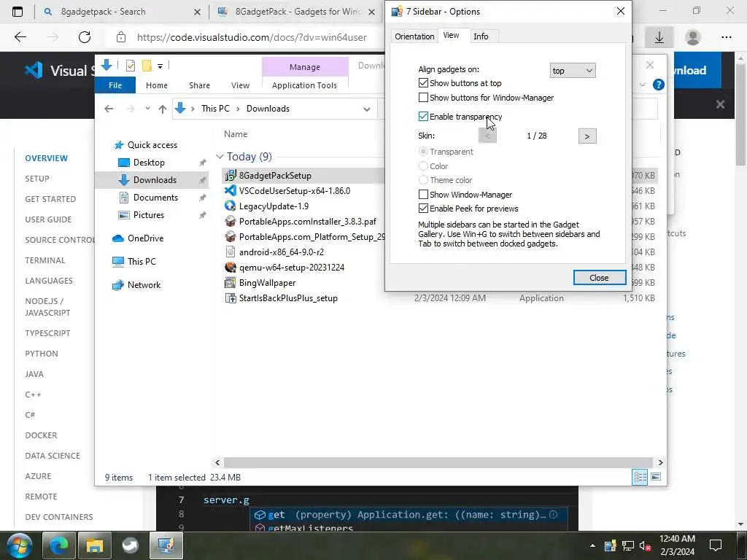Screen dimensions: 747x560
Task: Go back in the Edge browser
Action: click(20, 37)
